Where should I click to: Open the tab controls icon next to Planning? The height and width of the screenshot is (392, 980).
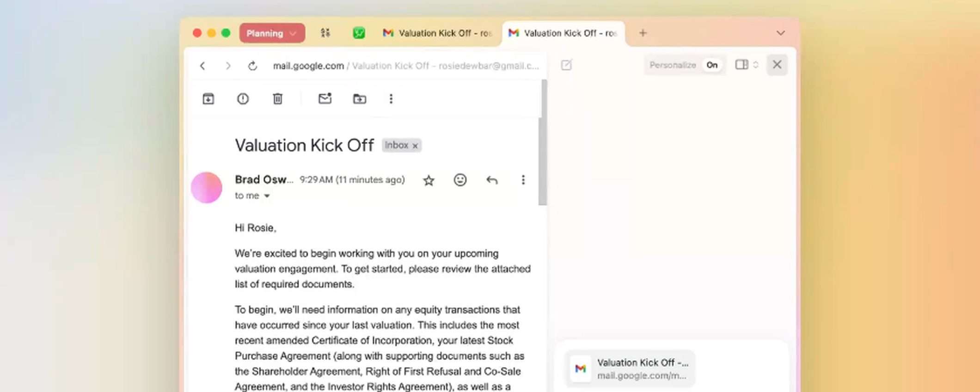click(x=325, y=33)
